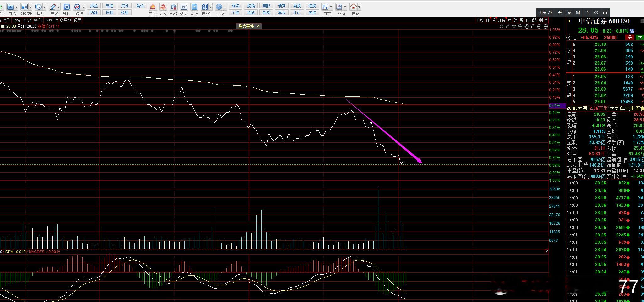Zoom in with the plus circle icon
Viewport: 644px width, 302px height.
539,26
